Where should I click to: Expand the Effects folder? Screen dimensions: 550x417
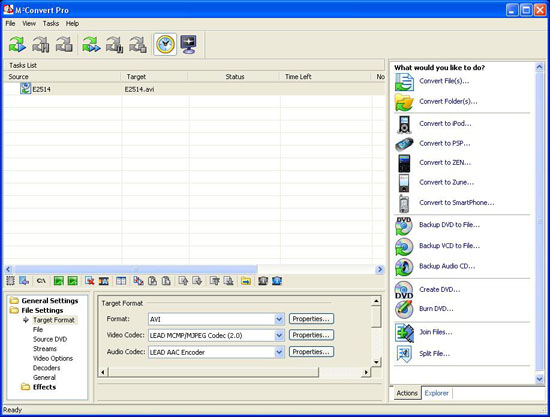pos(25,387)
